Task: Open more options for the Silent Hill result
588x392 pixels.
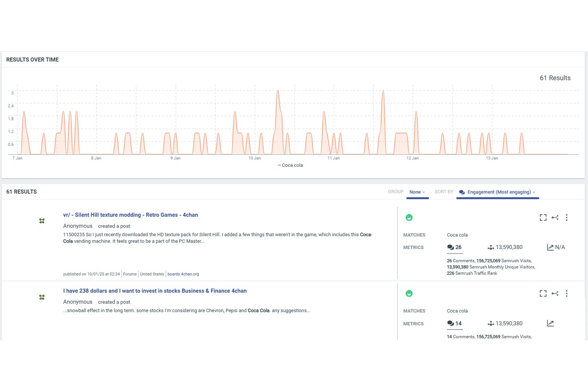Action: (567, 218)
